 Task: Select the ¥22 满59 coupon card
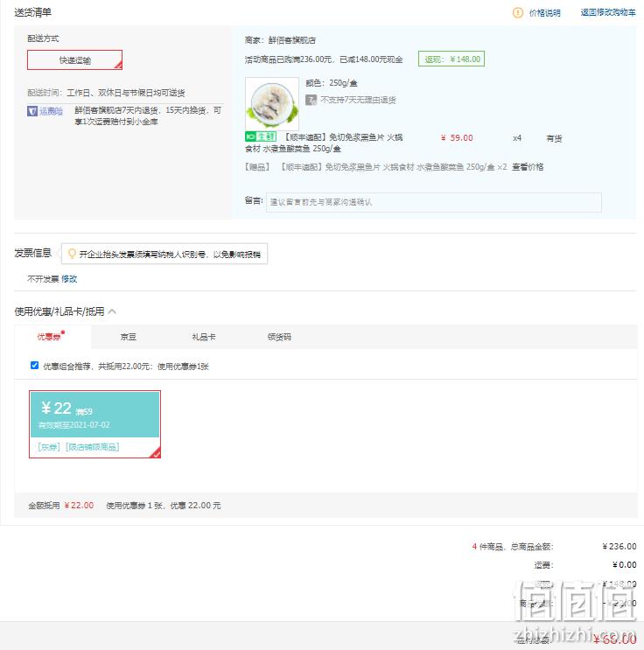click(95, 424)
